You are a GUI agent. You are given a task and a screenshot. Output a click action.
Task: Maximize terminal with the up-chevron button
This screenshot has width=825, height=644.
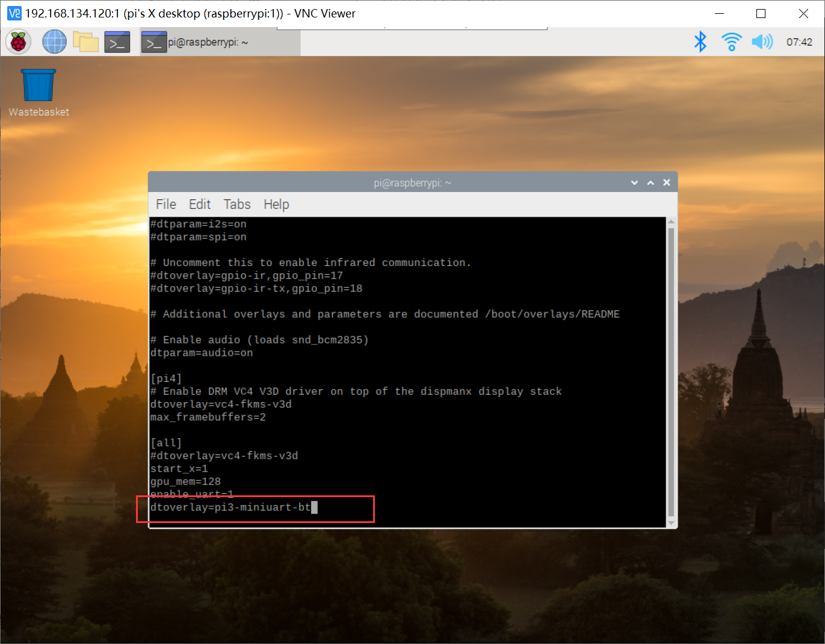(x=650, y=182)
